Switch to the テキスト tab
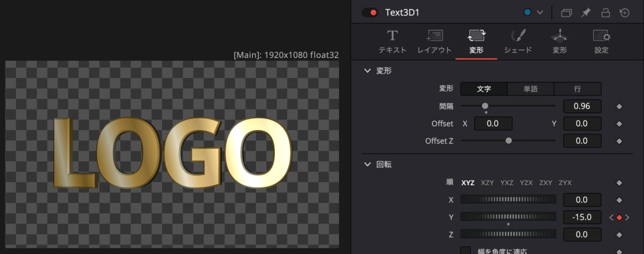Image resolution: width=644 pixels, height=254 pixels. pyautogui.click(x=392, y=42)
